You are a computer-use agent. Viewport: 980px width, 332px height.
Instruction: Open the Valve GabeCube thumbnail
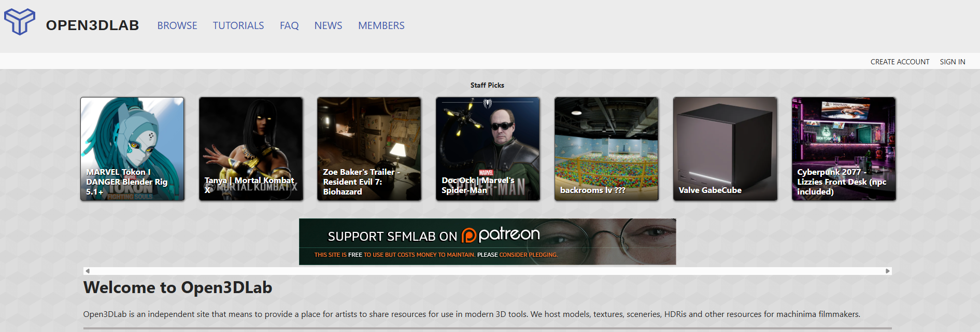pos(725,149)
